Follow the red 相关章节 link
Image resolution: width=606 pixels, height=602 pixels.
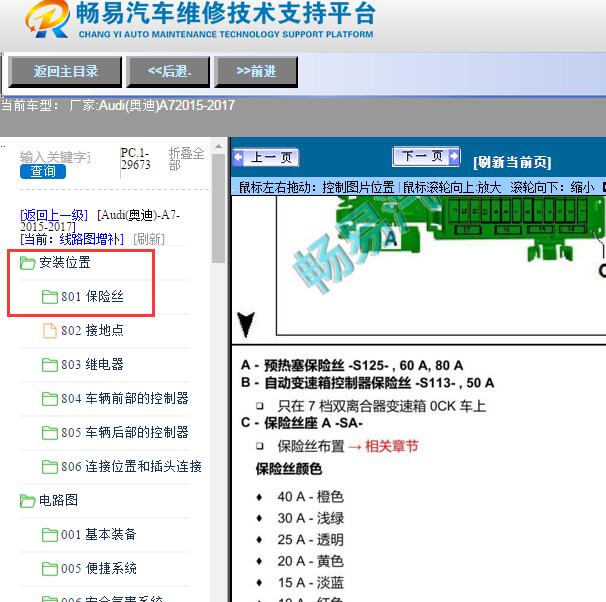tap(392, 447)
